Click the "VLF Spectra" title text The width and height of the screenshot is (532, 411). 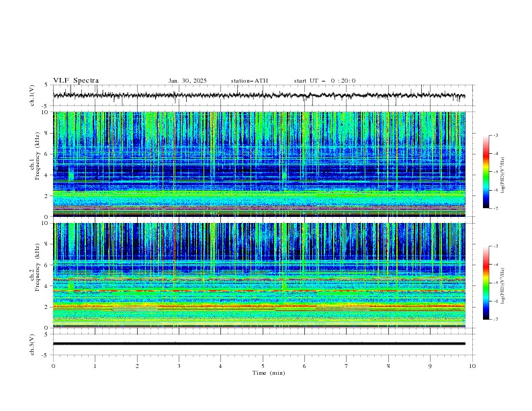click(x=76, y=81)
